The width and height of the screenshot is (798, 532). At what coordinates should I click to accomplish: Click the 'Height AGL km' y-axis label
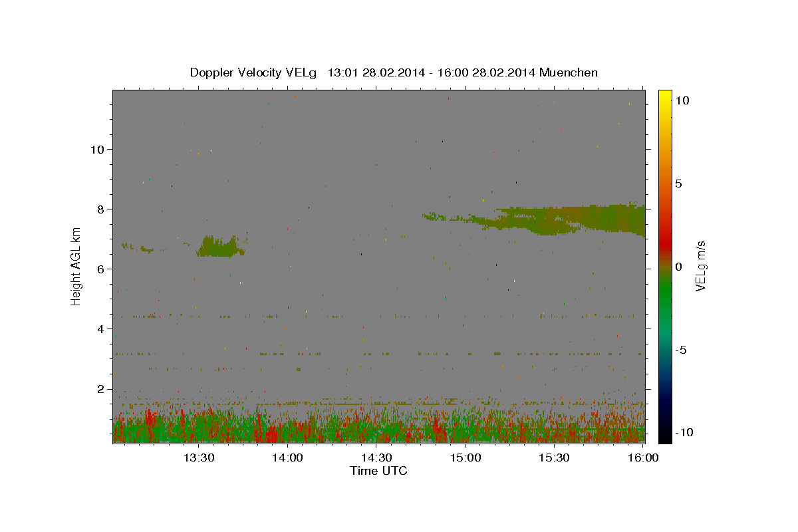click(x=76, y=266)
